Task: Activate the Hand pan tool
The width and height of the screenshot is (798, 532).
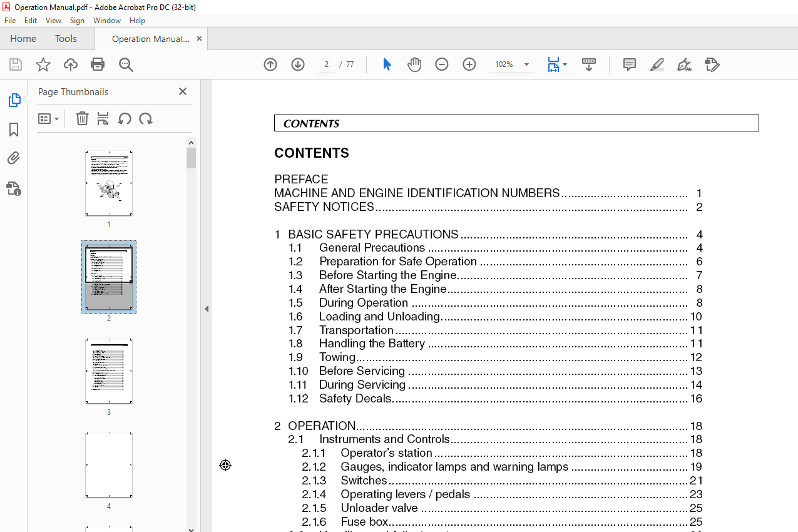Action: [x=414, y=64]
